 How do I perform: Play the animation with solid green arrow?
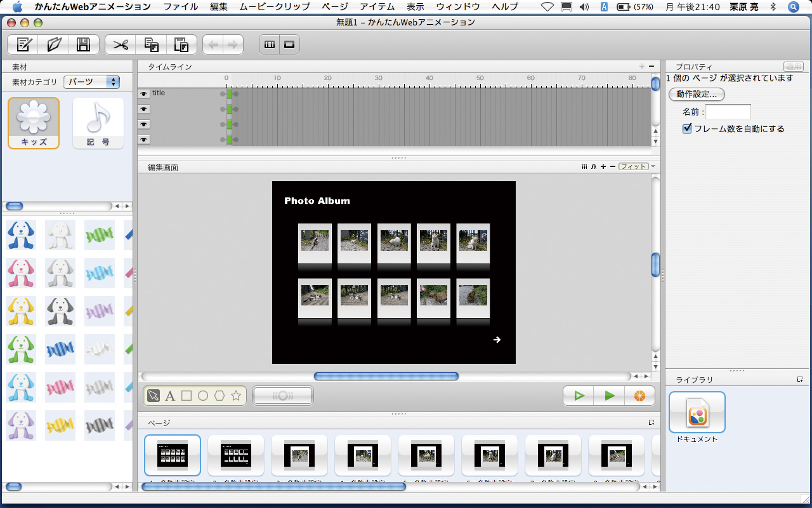[610, 396]
